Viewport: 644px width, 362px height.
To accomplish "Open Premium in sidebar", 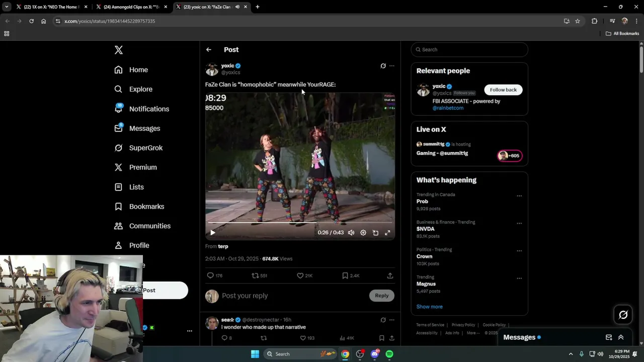I will pyautogui.click(x=136, y=167).
